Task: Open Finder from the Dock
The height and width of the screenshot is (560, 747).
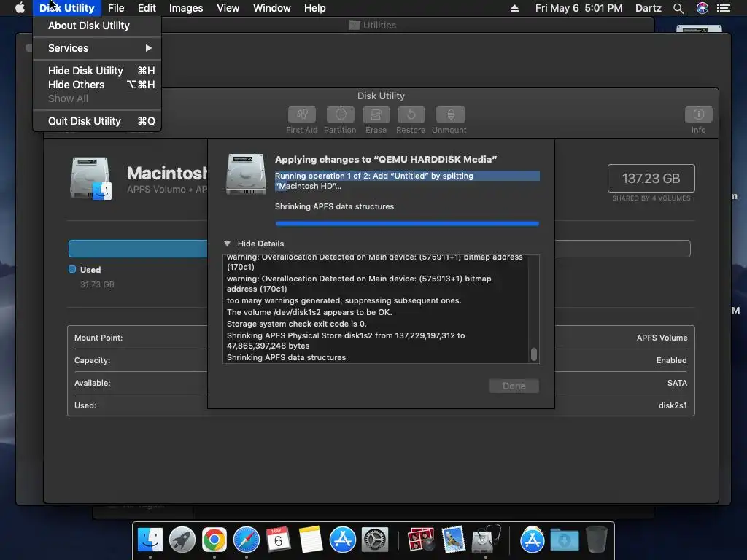Action: tap(150, 540)
